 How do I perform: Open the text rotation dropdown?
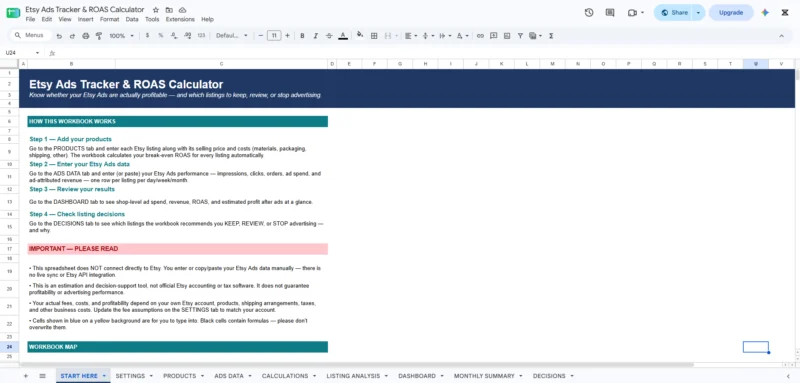pyautogui.click(x=462, y=36)
